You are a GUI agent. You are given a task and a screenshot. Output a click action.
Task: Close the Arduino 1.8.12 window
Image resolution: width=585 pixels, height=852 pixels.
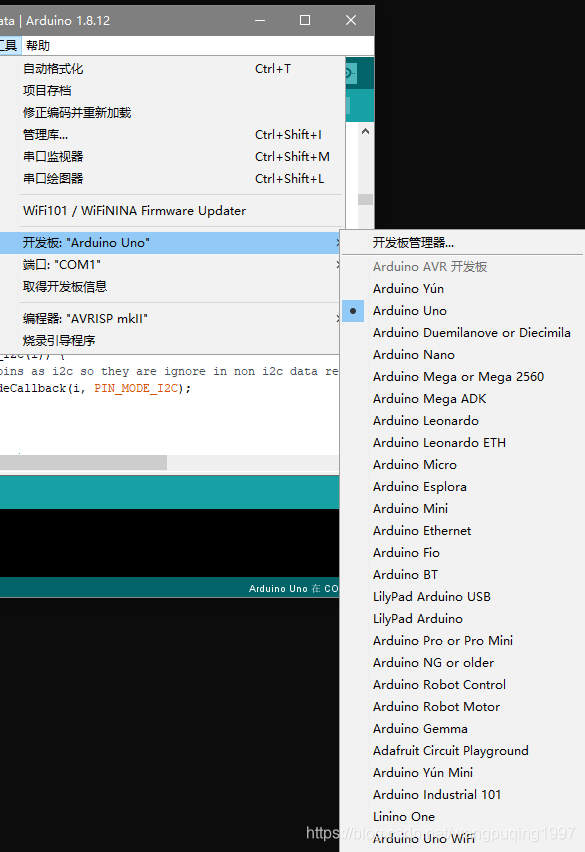351,20
